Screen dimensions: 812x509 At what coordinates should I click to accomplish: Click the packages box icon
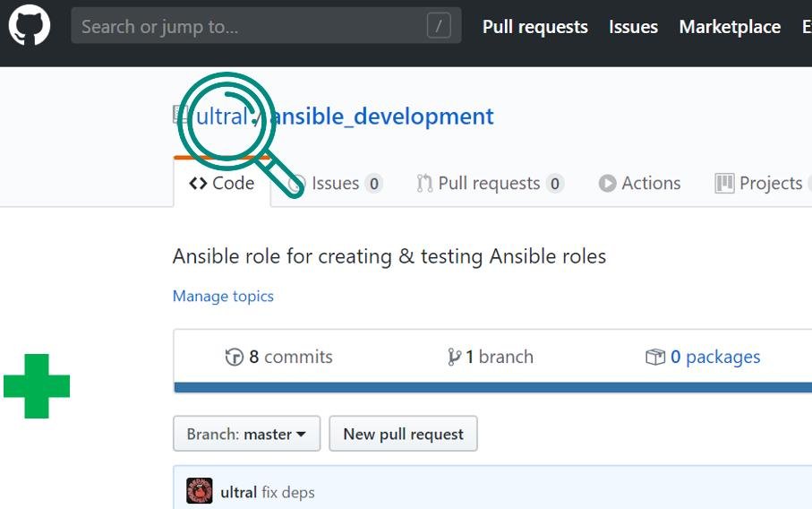655,358
